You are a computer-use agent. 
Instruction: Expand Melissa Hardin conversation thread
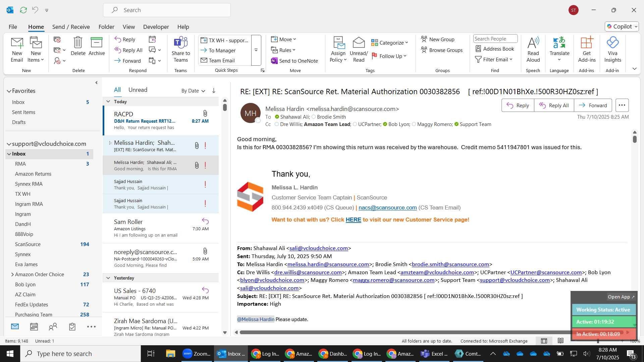tap(110, 143)
